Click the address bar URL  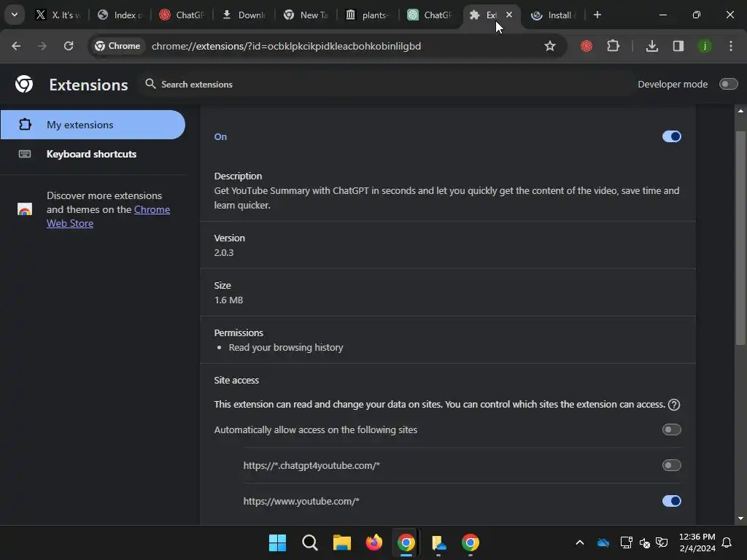coord(286,46)
